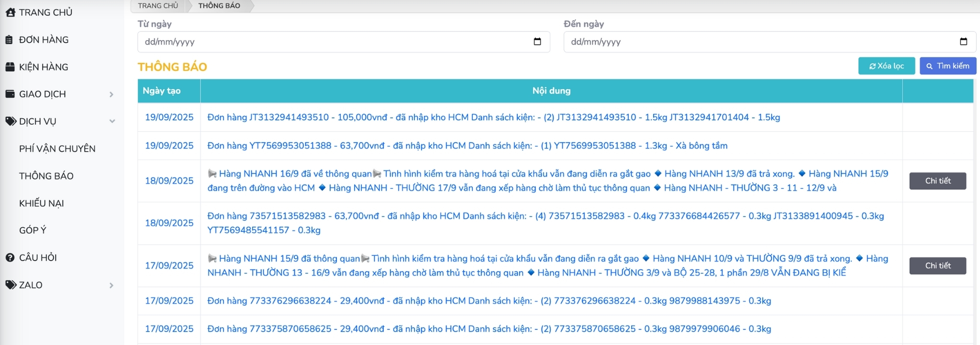Viewport: 980px width, 345px height.
Task: Click the TRANG CHỦ breadcrumb link
Action: pos(158,6)
